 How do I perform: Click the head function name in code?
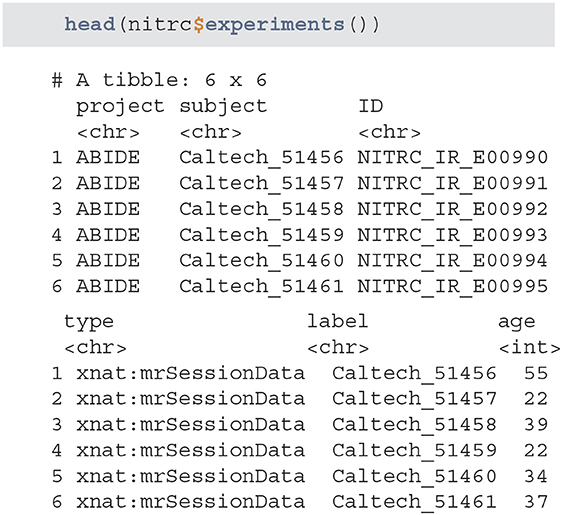[90, 24]
